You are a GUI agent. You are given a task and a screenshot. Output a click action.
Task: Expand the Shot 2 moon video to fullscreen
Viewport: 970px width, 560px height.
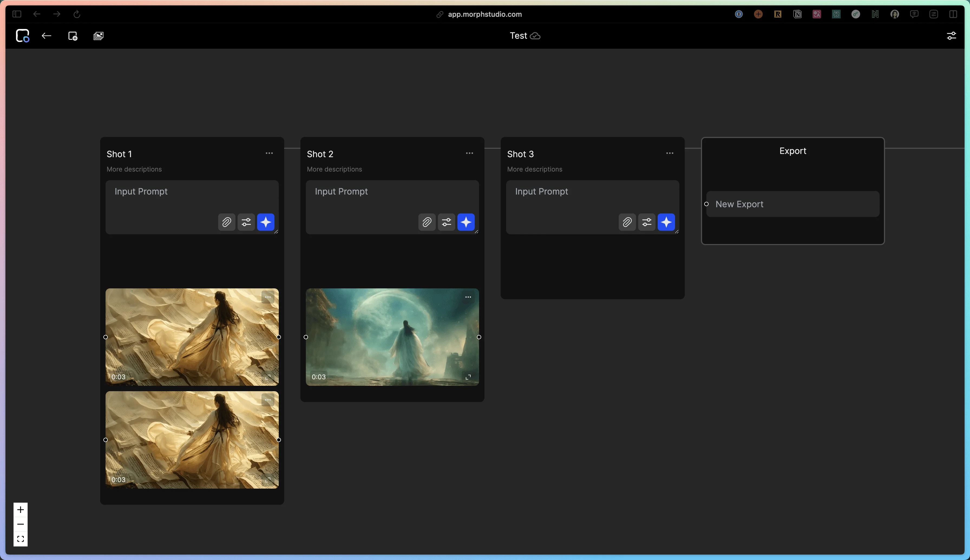[x=468, y=377]
